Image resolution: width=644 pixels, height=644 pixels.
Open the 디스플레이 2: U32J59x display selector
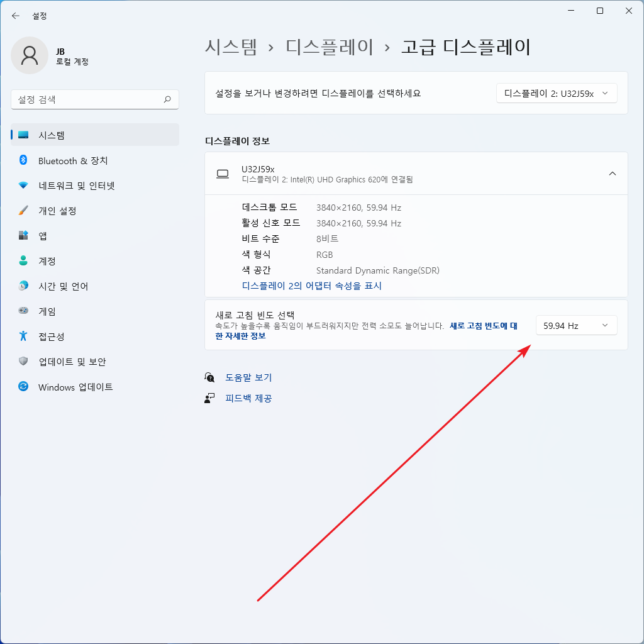(557, 93)
